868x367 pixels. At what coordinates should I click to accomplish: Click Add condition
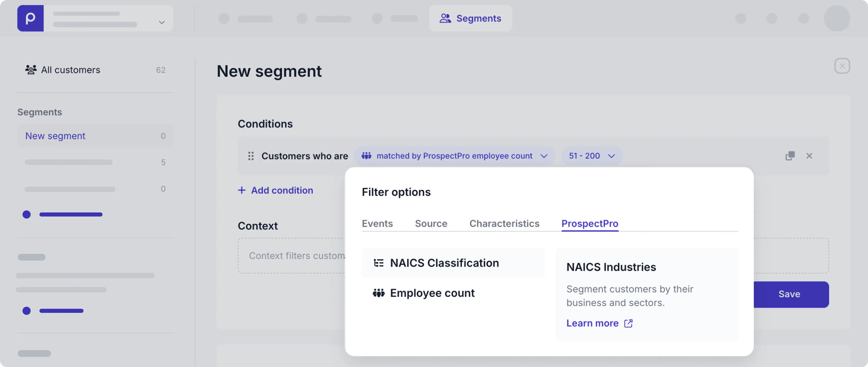coord(275,190)
